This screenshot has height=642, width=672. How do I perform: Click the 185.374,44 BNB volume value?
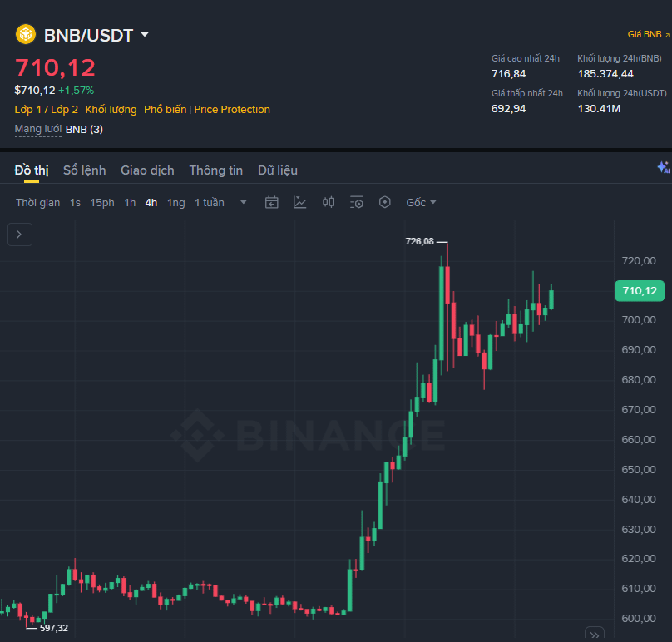(x=605, y=74)
